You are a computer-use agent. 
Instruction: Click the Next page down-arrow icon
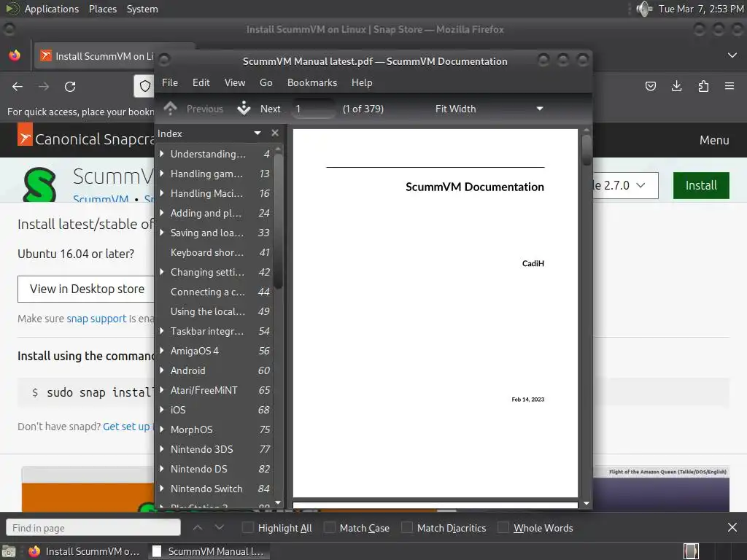click(x=244, y=108)
